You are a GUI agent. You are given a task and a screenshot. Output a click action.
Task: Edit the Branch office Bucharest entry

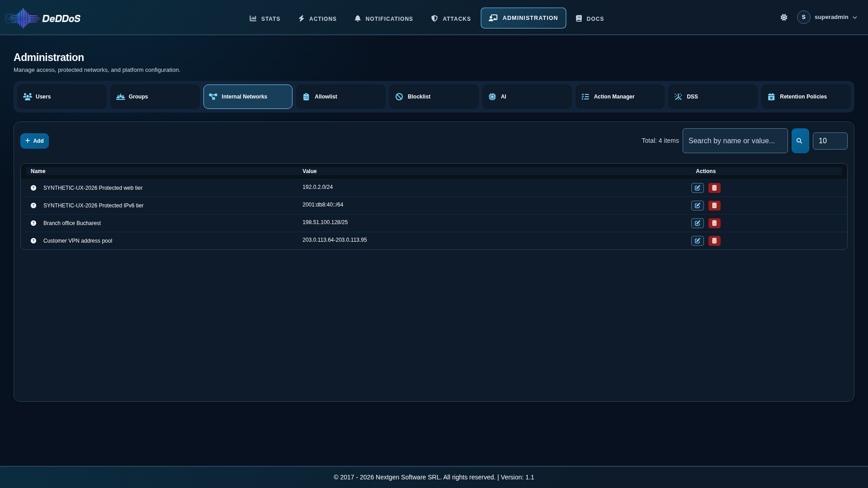coord(698,223)
